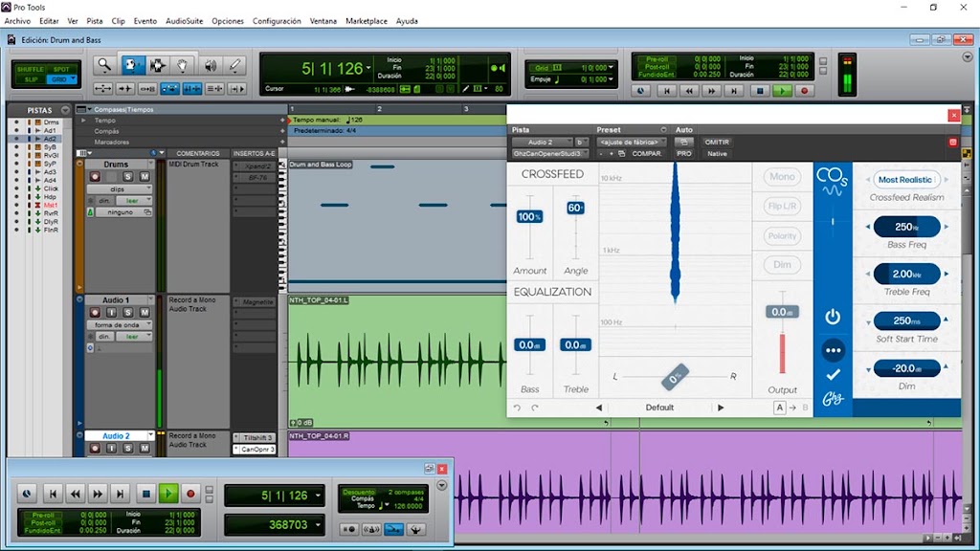Toggle the Wait for Note button in floating Transport

pyautogui.click(x=350, y=529)
